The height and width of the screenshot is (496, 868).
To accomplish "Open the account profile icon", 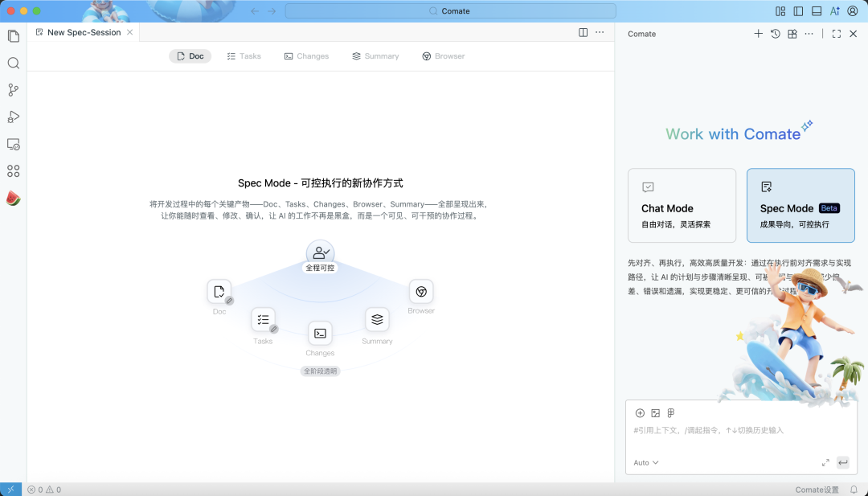I will [853, 11].
